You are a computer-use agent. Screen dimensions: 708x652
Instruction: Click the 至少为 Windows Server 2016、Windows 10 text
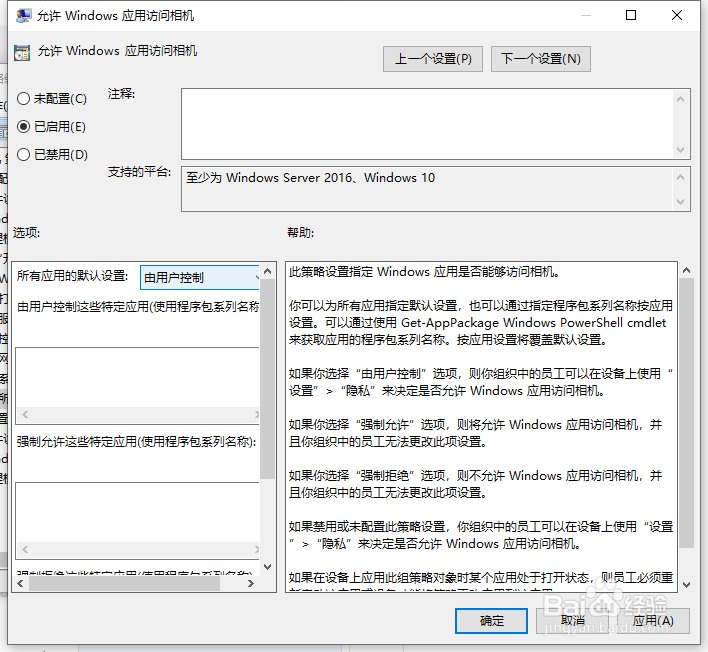(x=311, y=178)
